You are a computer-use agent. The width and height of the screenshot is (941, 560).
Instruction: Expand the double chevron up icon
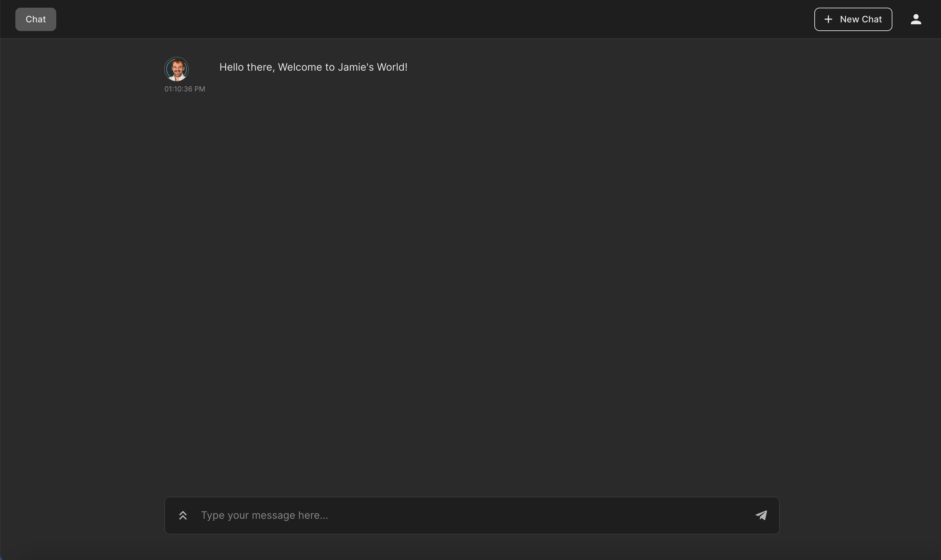(x=183, y=515)
